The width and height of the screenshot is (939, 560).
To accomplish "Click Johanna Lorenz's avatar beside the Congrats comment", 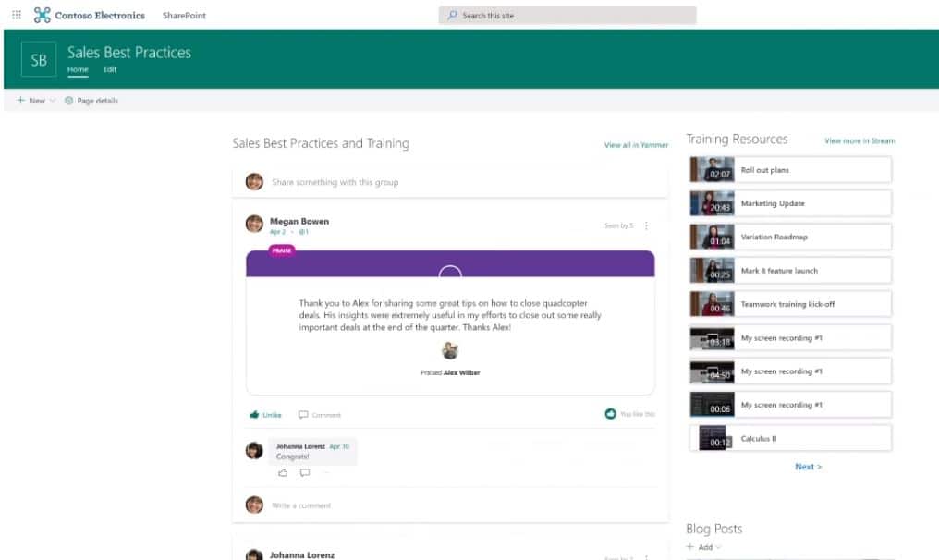I will [x=254, y=450].
